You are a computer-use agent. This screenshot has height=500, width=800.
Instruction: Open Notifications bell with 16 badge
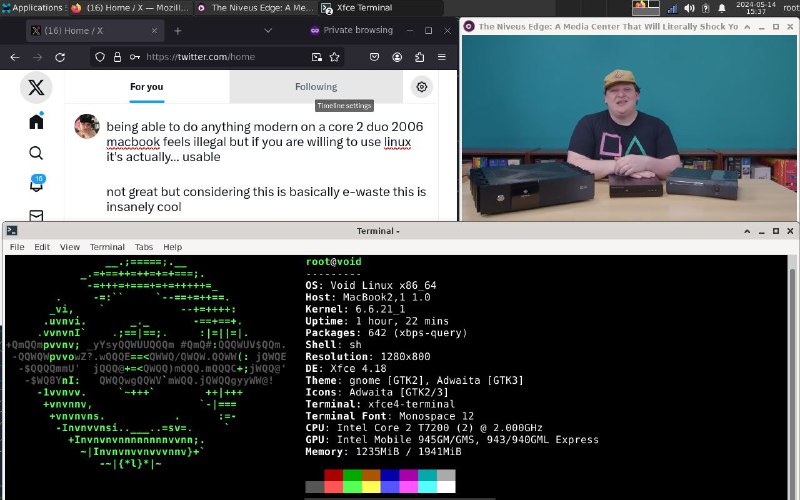36,184
